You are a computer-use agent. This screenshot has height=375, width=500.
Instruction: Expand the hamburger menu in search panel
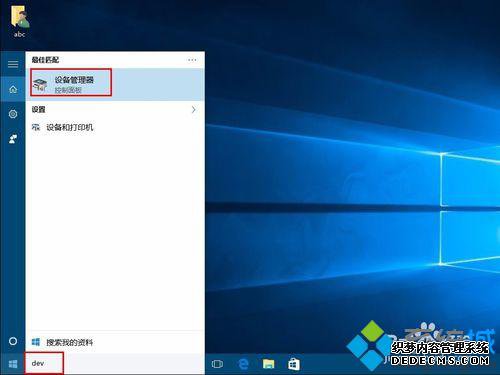coord(13,64)
